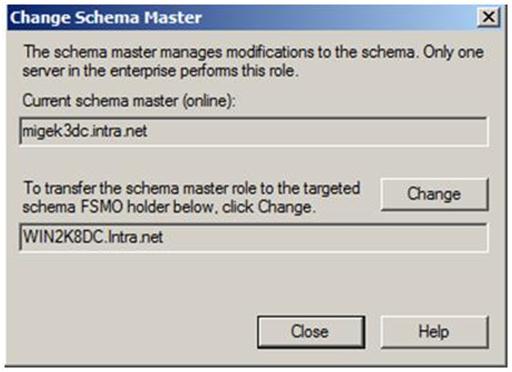Dismiss dialog with title bar X icon
This screenshot has height=372, width=512.
(488, 17)
